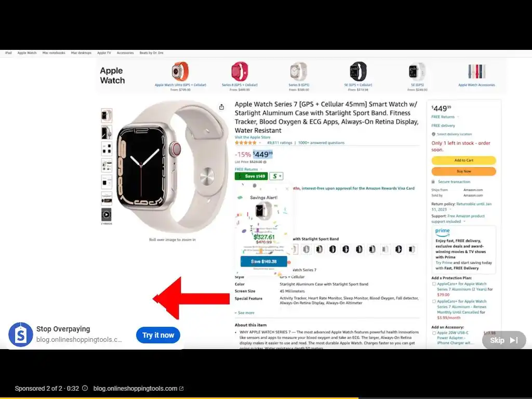Expand Support Free Amazon product support dropdown
532x399 pixels.
click(x=464, y=221)
